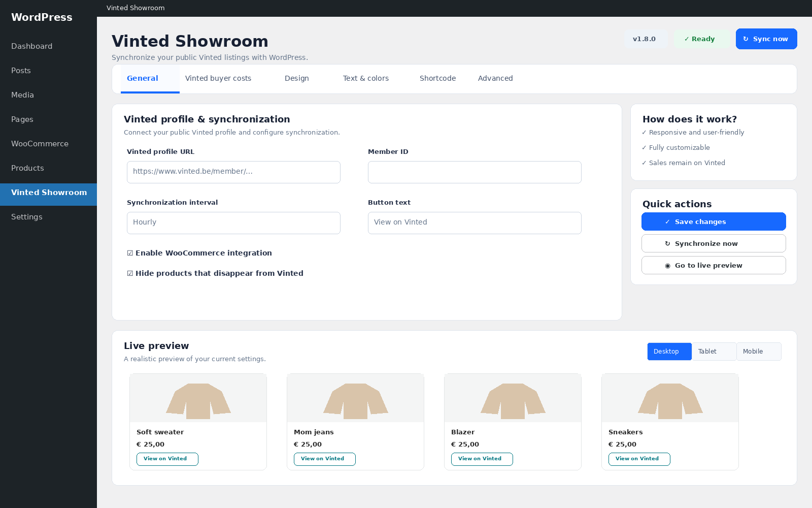The height and width of the screenshot is (508, 812).
Task: Click Save changes in Quick actions
Action: coord(714,221)
